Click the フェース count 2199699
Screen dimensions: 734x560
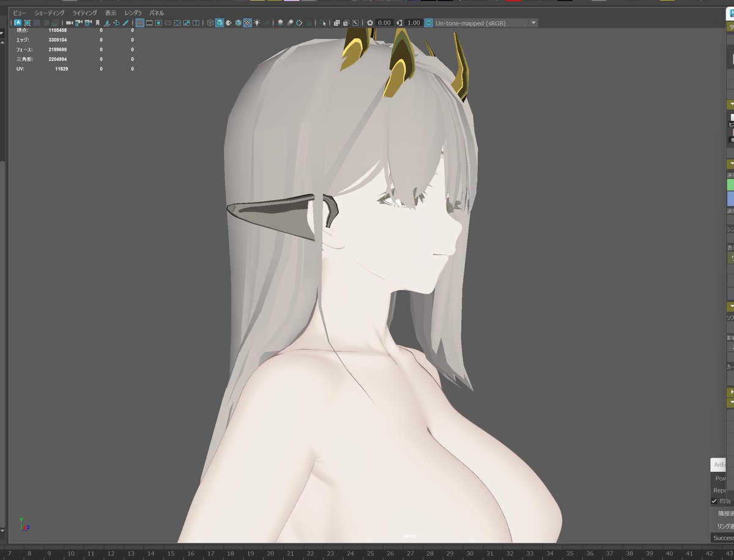pos(58,50)
